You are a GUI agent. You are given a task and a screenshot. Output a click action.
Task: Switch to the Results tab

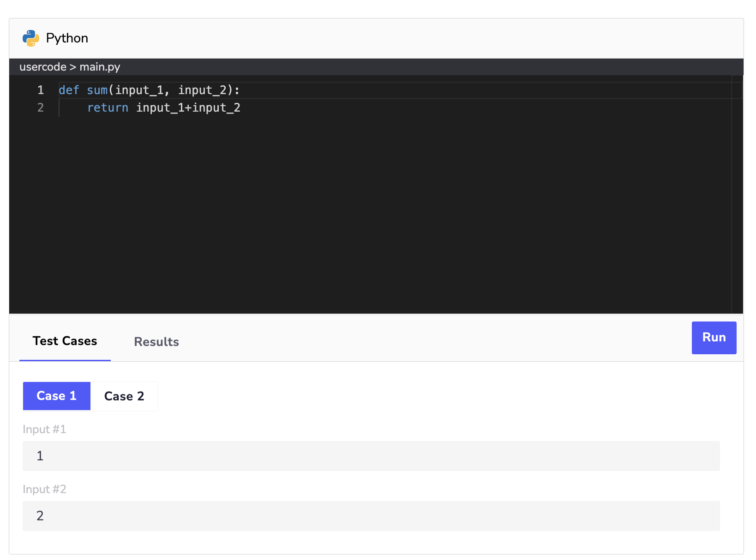156,342
